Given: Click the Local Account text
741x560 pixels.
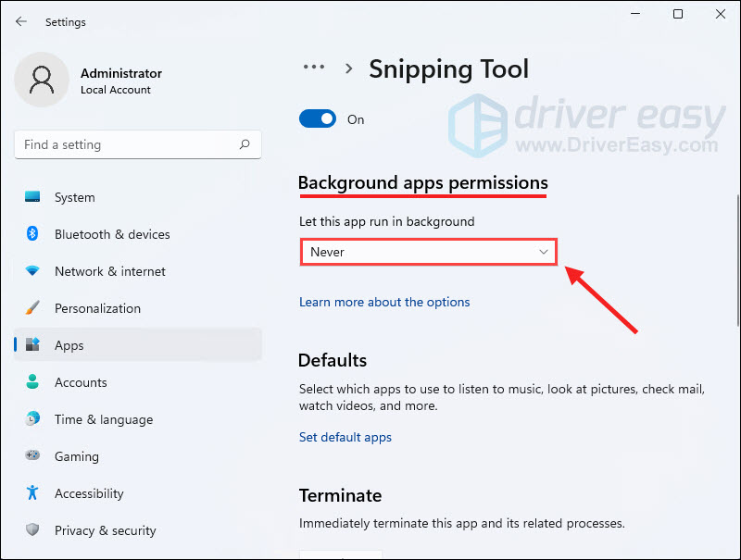Looking at the screenshot, I should click(115, 90).
